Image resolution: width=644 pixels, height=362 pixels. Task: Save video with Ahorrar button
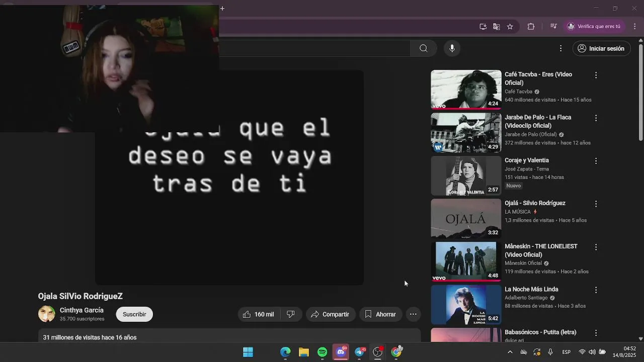(380, 314)
